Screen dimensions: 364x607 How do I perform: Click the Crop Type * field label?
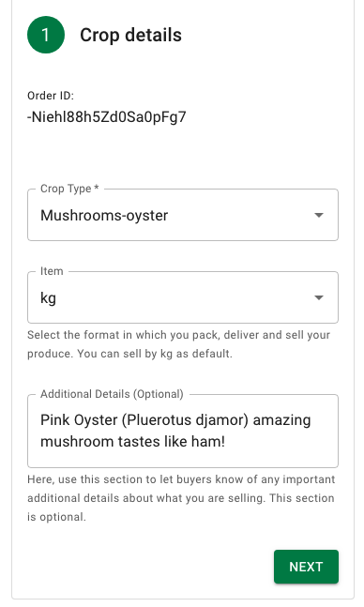(69, 189)
